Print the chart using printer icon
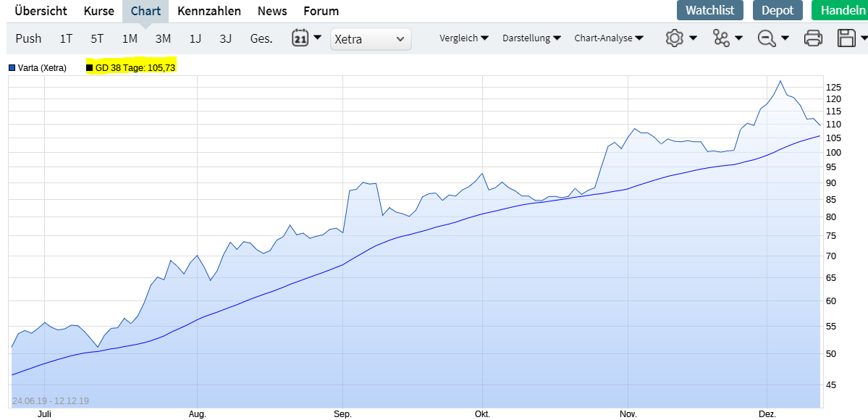 click(x=813, y=38)
